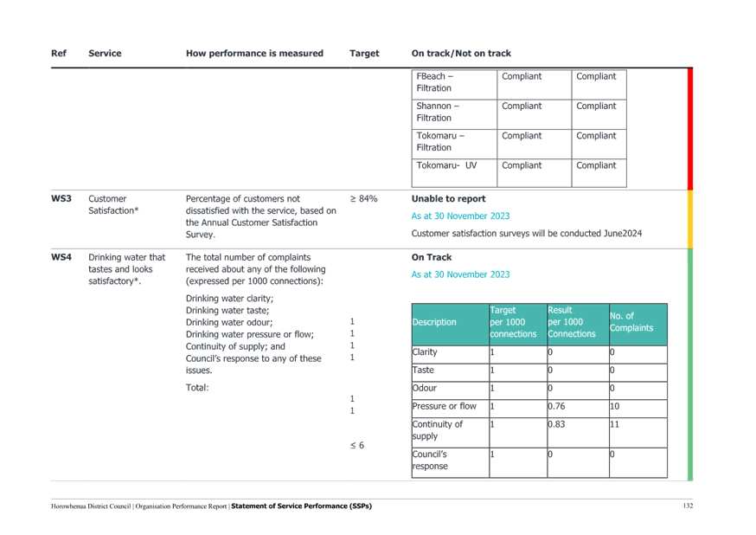The image size is (756, 535).
Task: Click the 'Unable to report' status
Action: [x=448, y=199]
